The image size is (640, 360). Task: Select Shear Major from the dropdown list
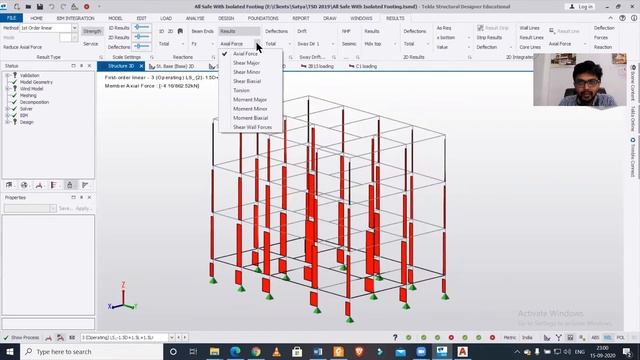[246, 63]
